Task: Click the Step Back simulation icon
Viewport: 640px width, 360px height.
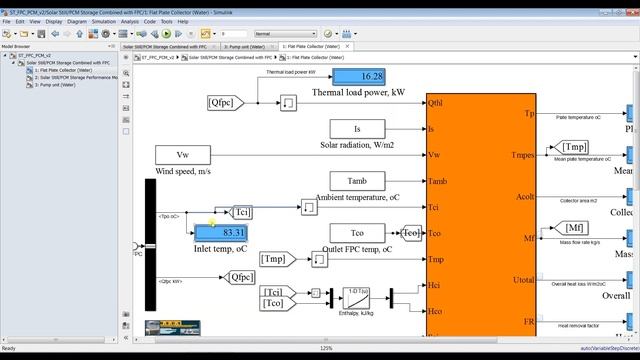Action: 154,34
